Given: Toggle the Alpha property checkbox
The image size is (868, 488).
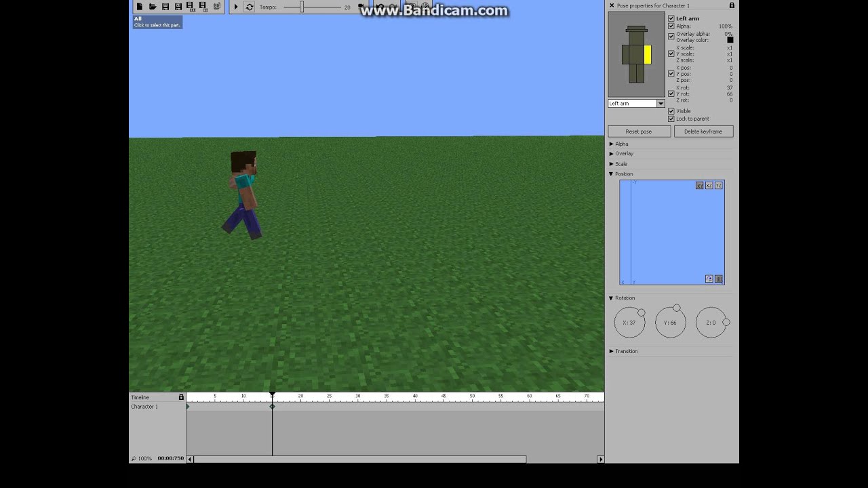Looking at the screenshot, I should tap(671, 26).
